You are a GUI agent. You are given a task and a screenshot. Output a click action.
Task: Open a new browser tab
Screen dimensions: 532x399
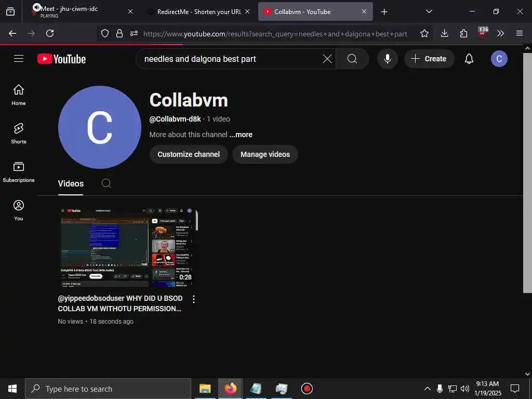[x=384, y=12]
